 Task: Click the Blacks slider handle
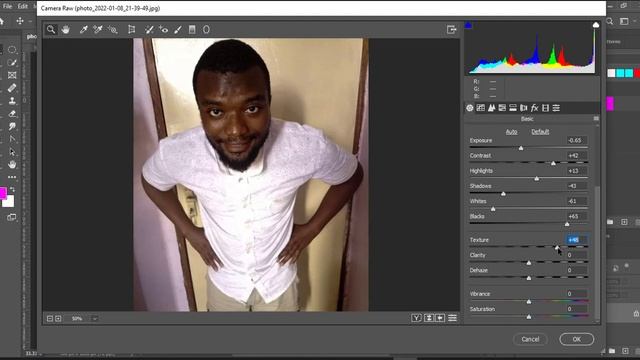[x=567, y=224]
